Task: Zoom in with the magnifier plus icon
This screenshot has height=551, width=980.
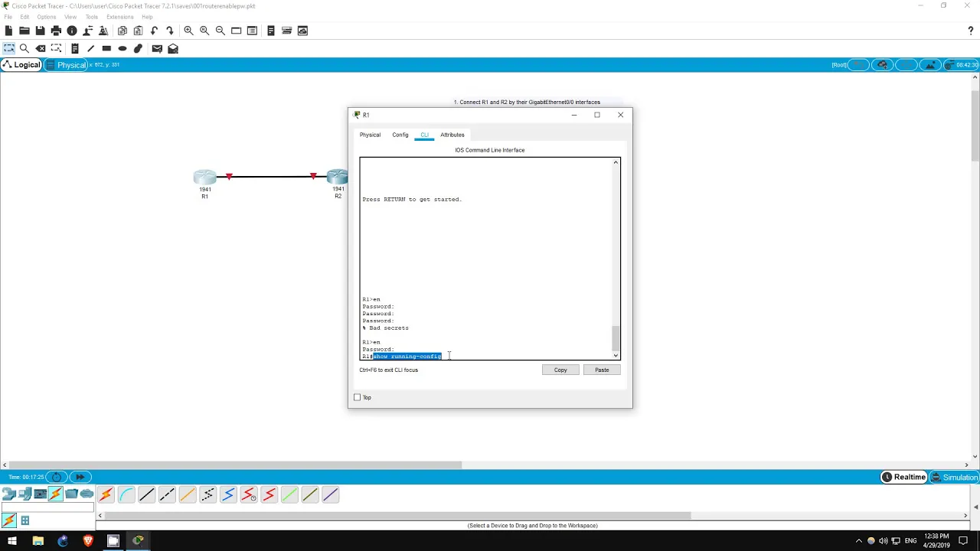Action: (x=188, y=31)
